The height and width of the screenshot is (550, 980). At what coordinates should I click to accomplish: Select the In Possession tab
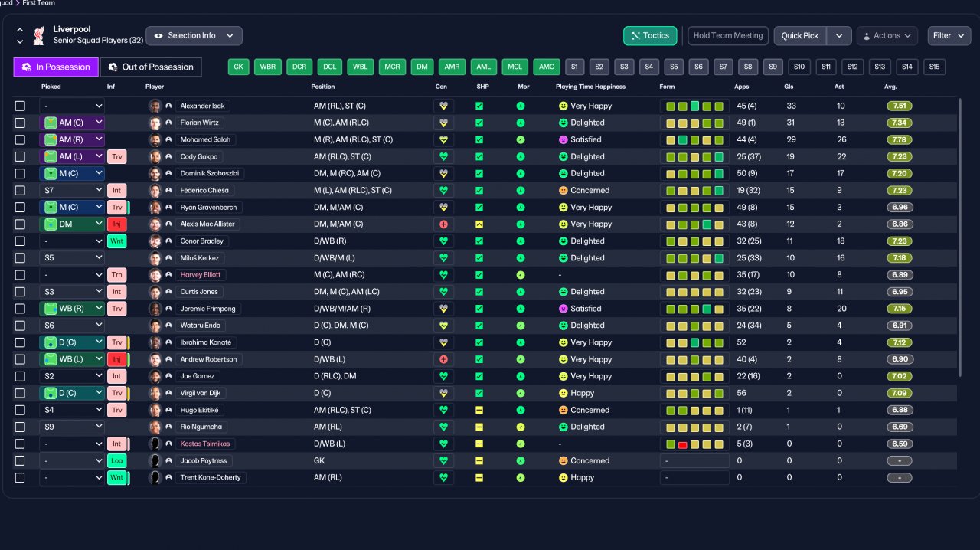56,67
